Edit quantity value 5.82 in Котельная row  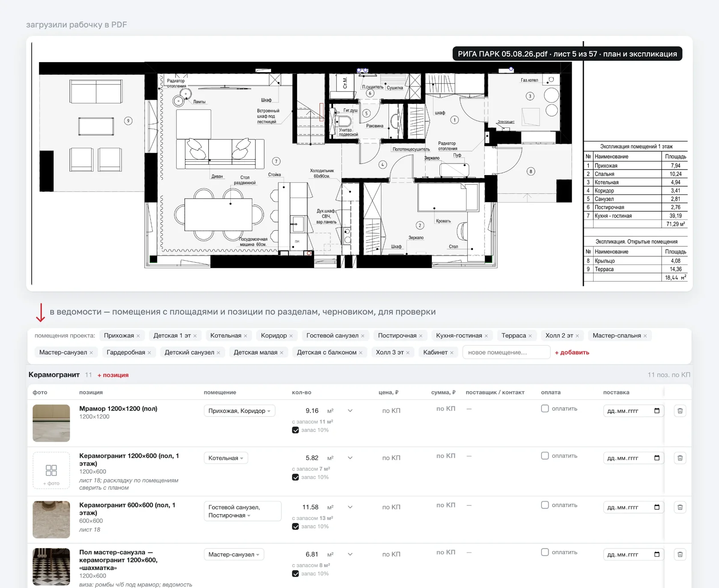tap(312, 458)
